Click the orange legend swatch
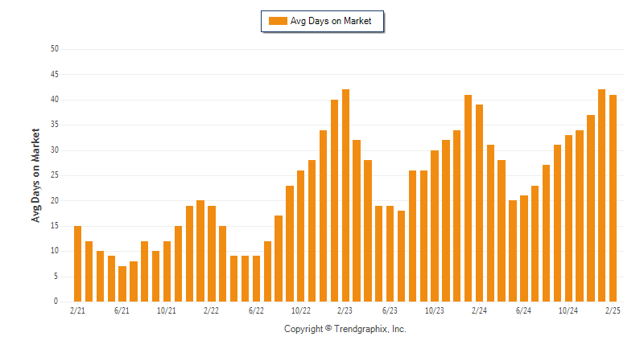The height and width of the screenshot is (349, 644). [278, 21]
